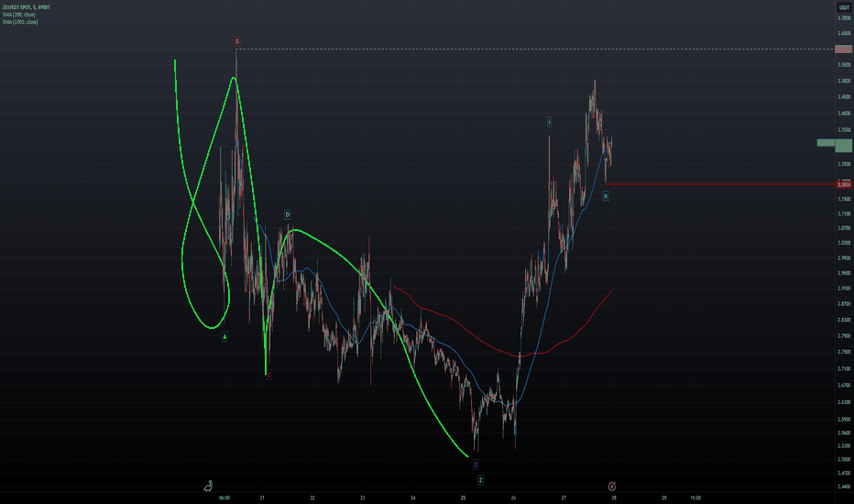Image resolution: width=854 pixels, height=504 pixels.
Task: Click the green current price label on scale
Action: point(844,146)
